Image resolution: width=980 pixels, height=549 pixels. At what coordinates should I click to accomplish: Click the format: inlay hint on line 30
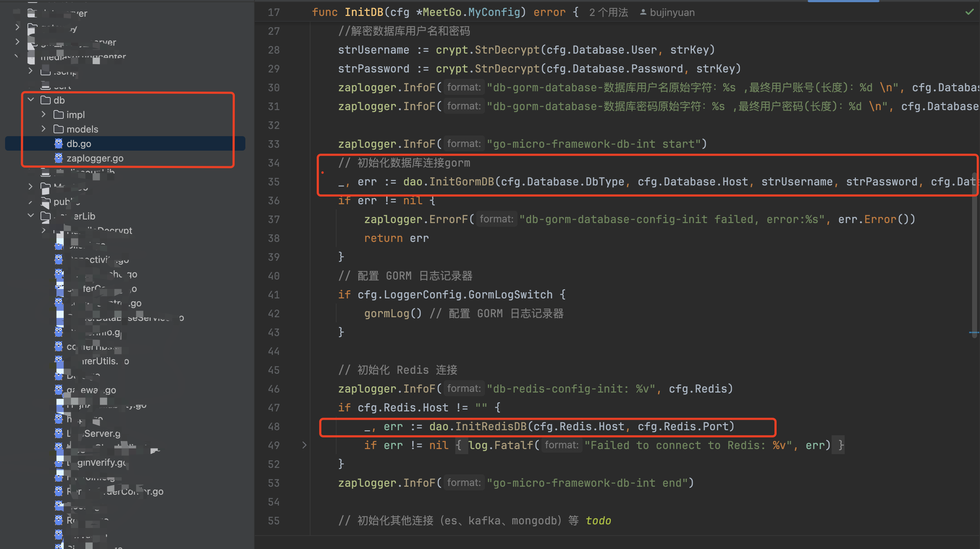pos(464,87)
